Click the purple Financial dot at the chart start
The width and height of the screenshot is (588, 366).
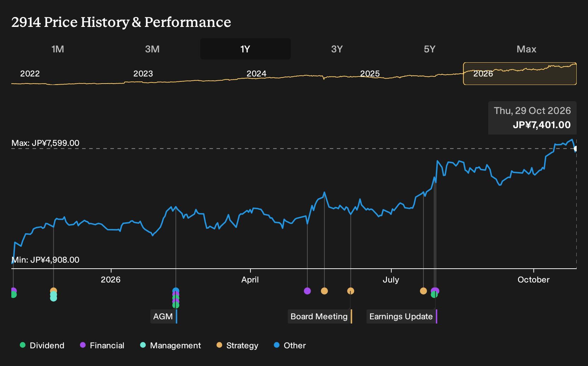click(13, 291)
